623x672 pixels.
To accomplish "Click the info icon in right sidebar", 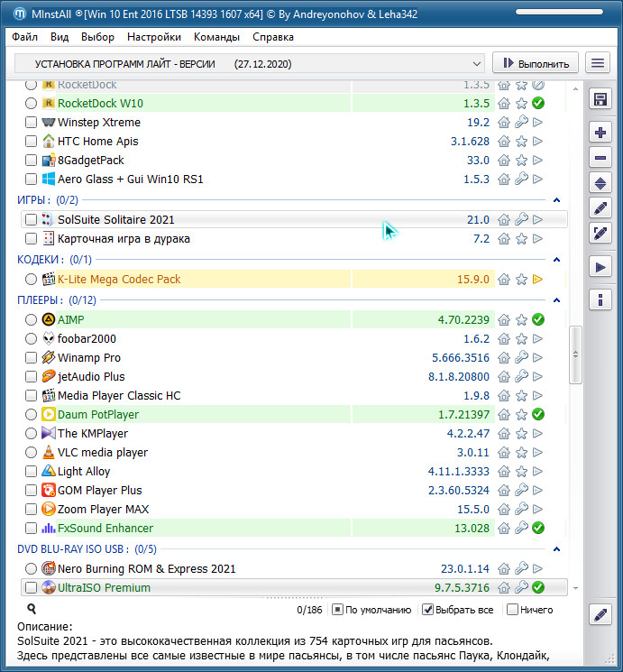I will coord(600,299).
